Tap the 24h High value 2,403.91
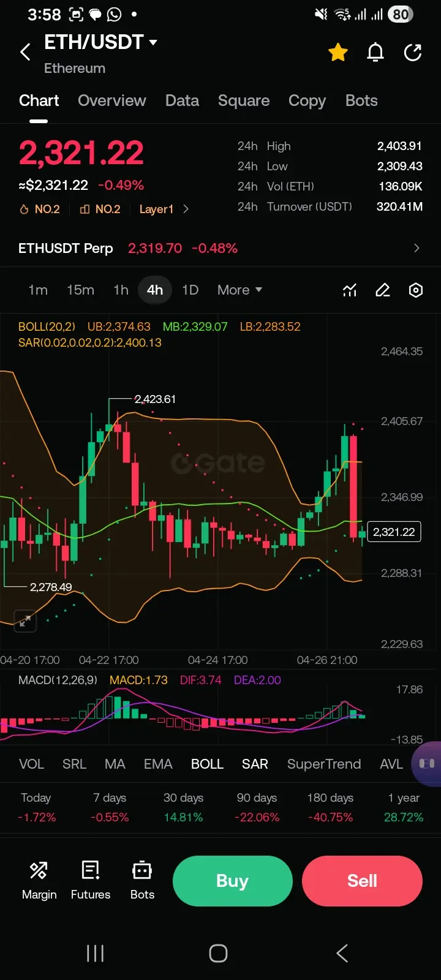Viewport: 441px width, 980px height. pos(399,146)
